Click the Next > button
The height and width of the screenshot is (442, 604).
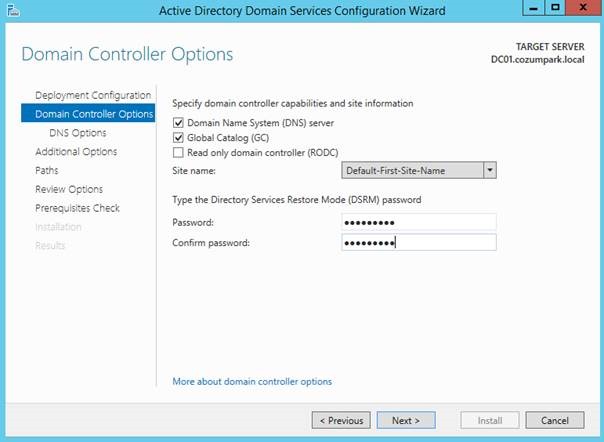coord(406,420)
